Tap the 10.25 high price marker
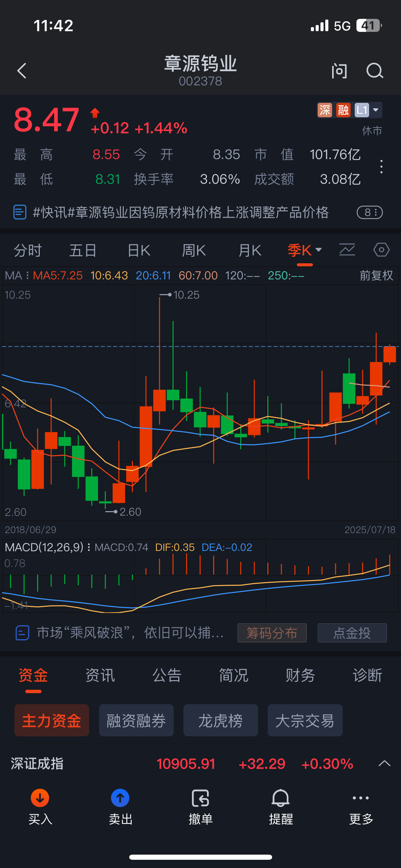This screenshot has height=868, width=401. tap(180, 295)
